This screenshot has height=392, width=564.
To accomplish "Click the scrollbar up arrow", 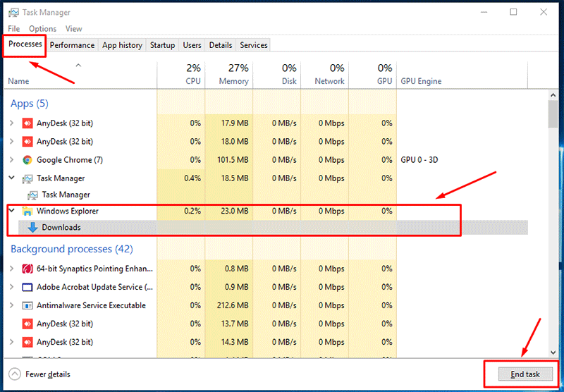I will click(553, 95).
